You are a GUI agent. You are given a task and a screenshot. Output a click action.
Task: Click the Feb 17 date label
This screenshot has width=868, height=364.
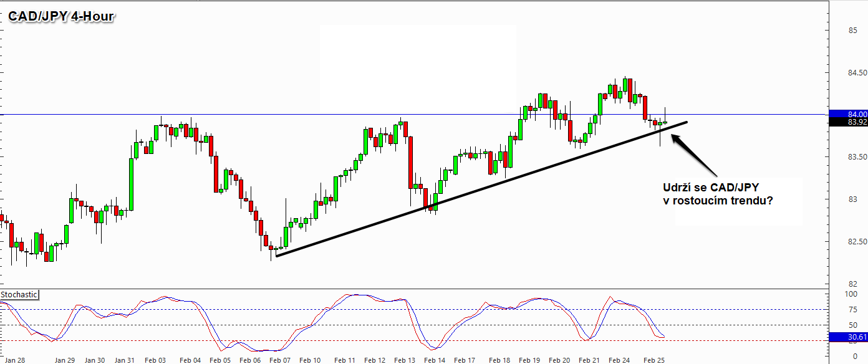coord(465,360)
